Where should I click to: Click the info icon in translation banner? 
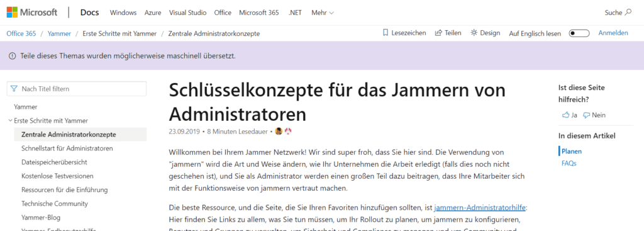(x=13, y=55)
